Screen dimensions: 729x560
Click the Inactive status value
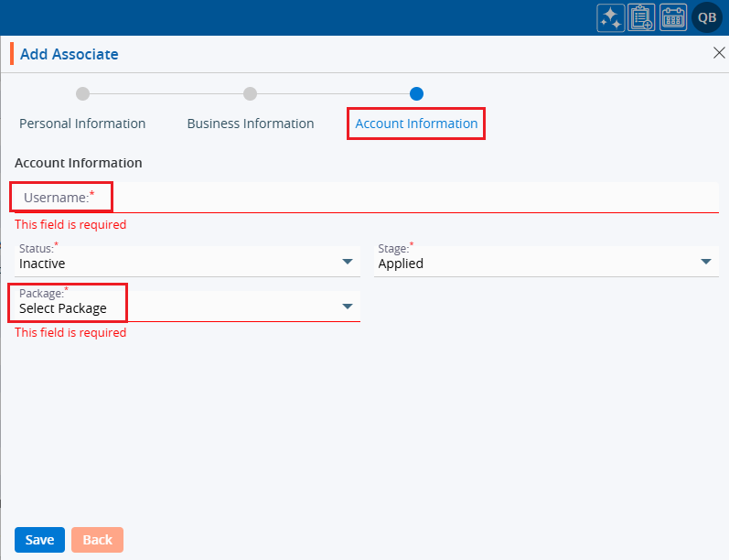[x=42, y=264]
